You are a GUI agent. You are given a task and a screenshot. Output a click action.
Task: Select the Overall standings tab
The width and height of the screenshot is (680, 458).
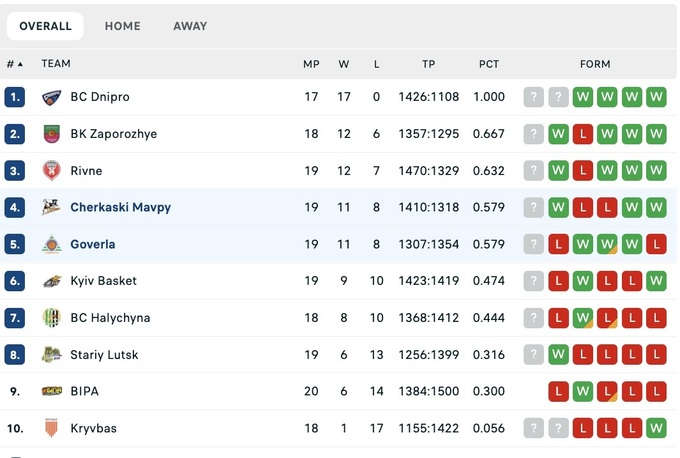(46, 26)
